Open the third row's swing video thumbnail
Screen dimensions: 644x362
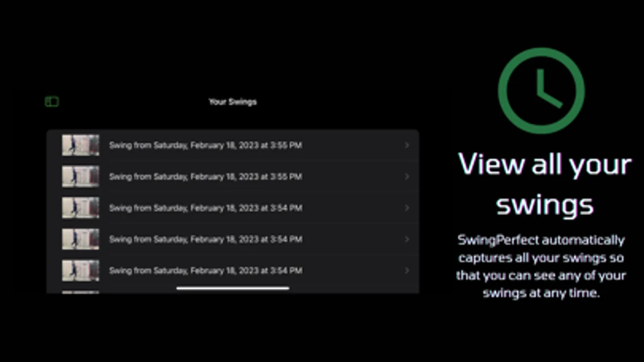point(81,208)
